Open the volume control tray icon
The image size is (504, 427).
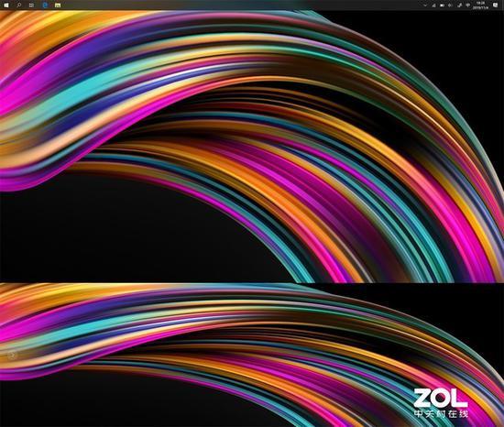(450, 5)
